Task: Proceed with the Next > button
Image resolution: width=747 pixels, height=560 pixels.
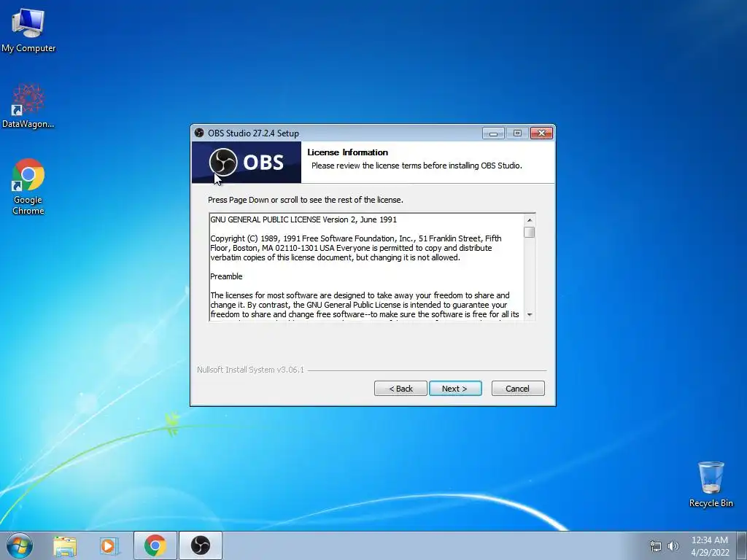Action: click(x=455, y=389)
